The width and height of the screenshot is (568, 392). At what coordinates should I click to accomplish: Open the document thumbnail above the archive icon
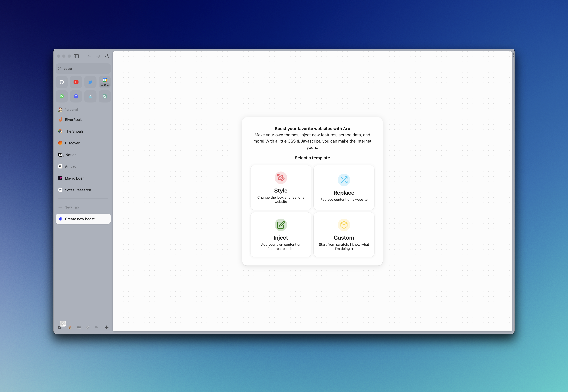[x=63, y=324]
